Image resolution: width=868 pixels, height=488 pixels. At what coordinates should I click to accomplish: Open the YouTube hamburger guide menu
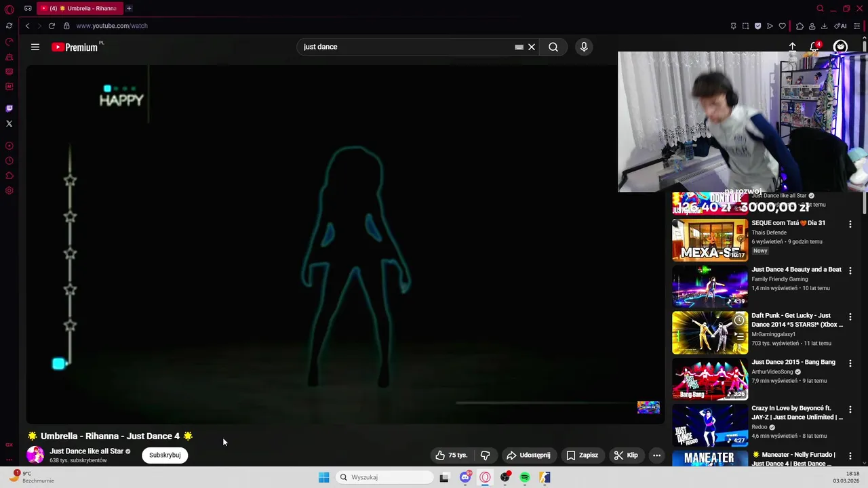[x=35, y=47]
